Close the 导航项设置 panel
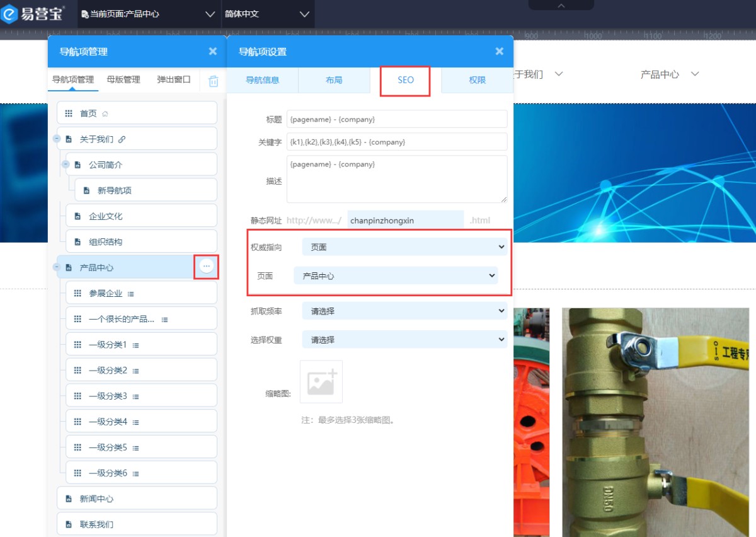The width and height of the screenshot is (756, 537). (x=500, y=52)
